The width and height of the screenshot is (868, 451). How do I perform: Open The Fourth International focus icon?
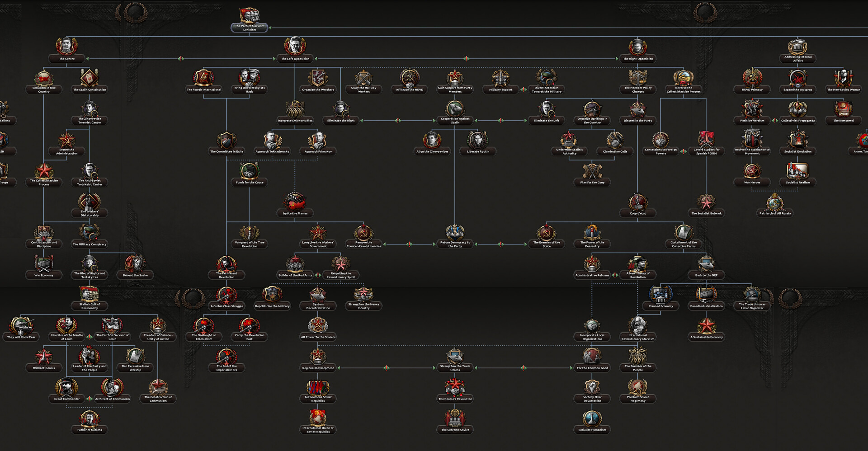[204, 78]
